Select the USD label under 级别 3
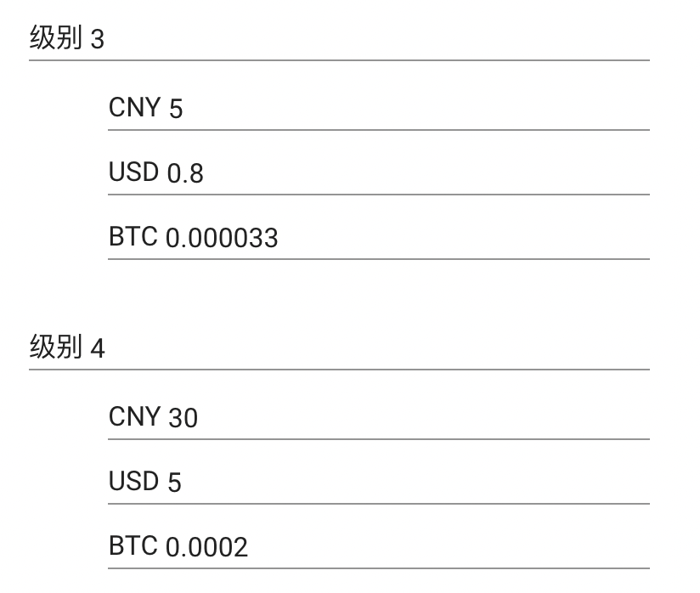 point(134,172)
